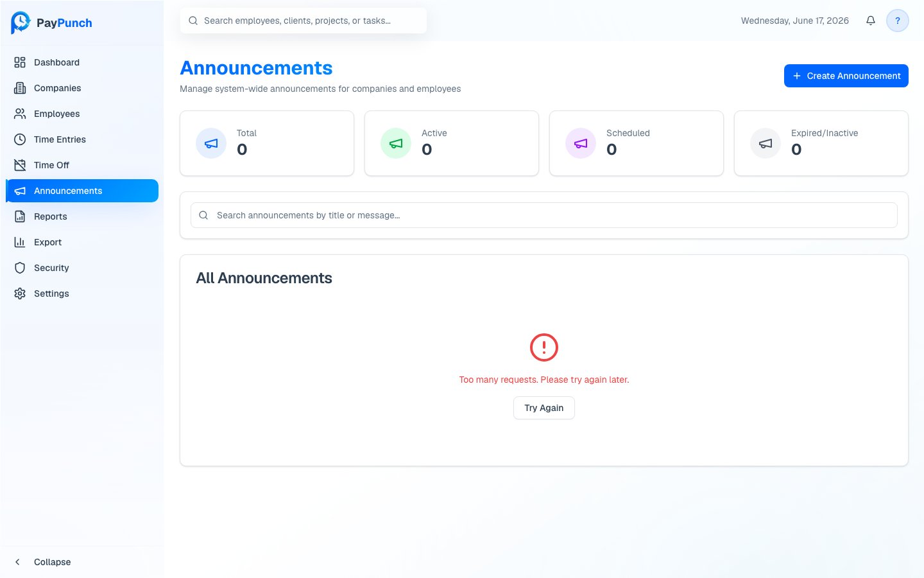This screenshot has width=924, height=578.
Task: Select the Employees people icon
Action: click(20, 114)
